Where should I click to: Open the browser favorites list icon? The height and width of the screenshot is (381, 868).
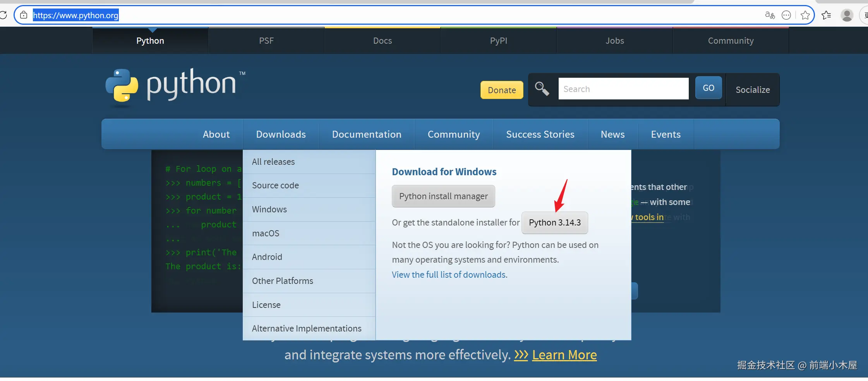[x=826, y=15]
